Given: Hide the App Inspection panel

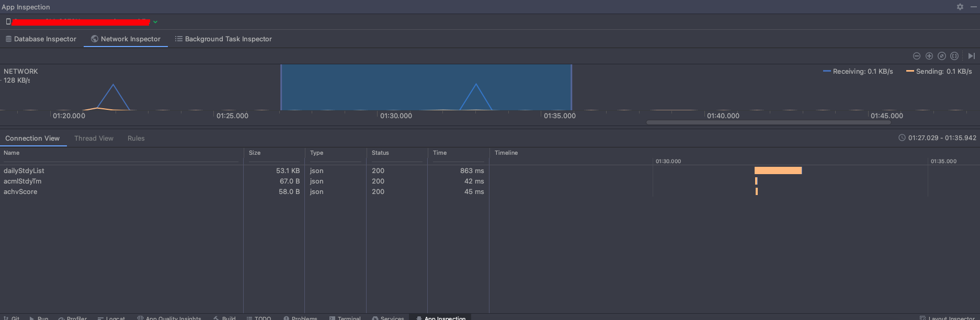Looking at the screenshot, I should click(973, 7).
